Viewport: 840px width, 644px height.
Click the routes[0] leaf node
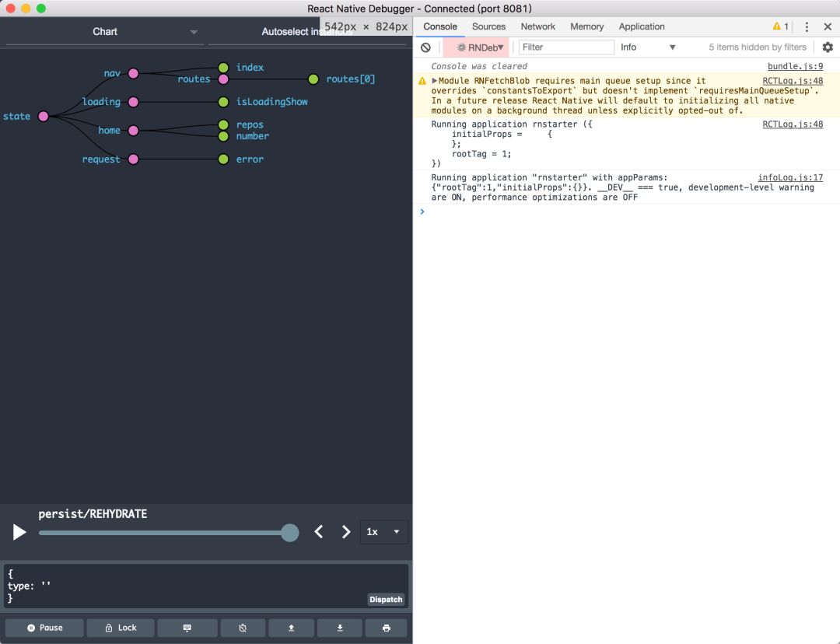pyautogui.click(x=313, y=79)
